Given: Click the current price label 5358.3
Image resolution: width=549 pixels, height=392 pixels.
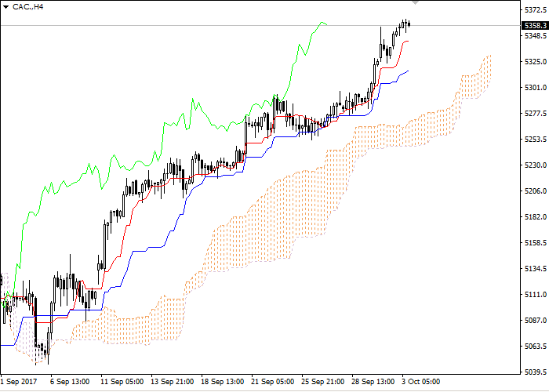Looking at the screenshot, I should (535, 26).
